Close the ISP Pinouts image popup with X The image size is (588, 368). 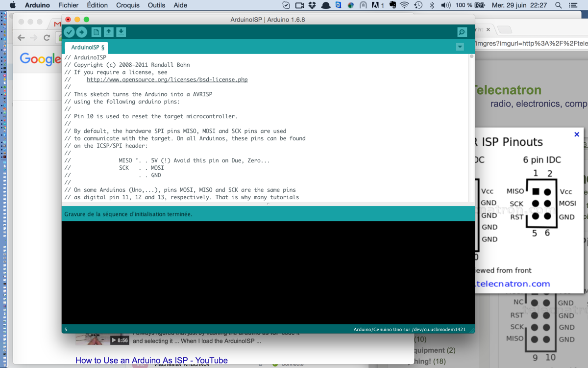pos(577,134)
